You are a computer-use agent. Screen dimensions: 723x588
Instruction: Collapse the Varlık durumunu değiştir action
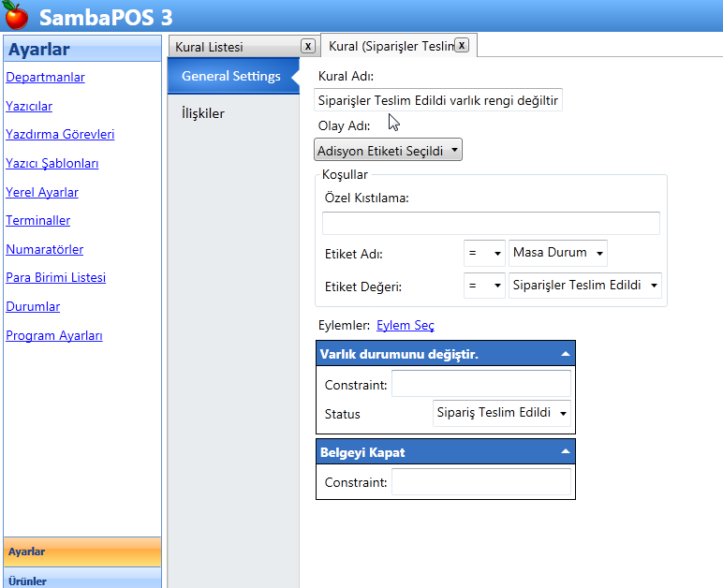click(565, 354)
